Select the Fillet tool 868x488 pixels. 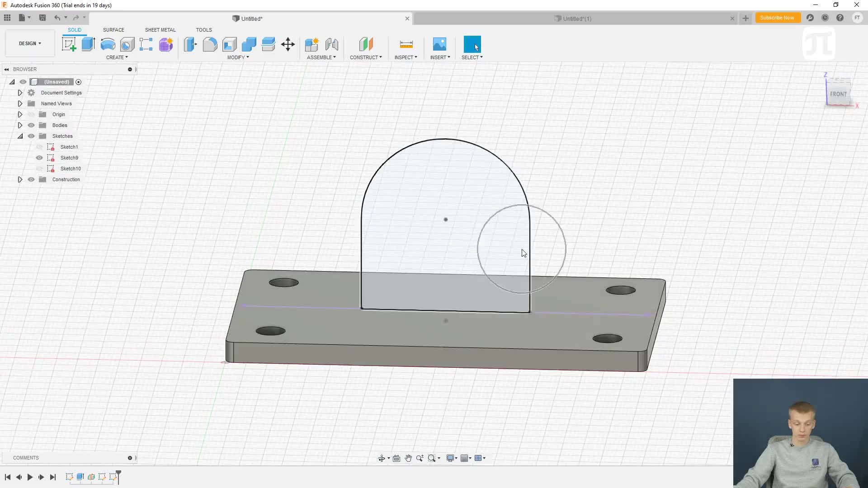[x=210, y=44]
